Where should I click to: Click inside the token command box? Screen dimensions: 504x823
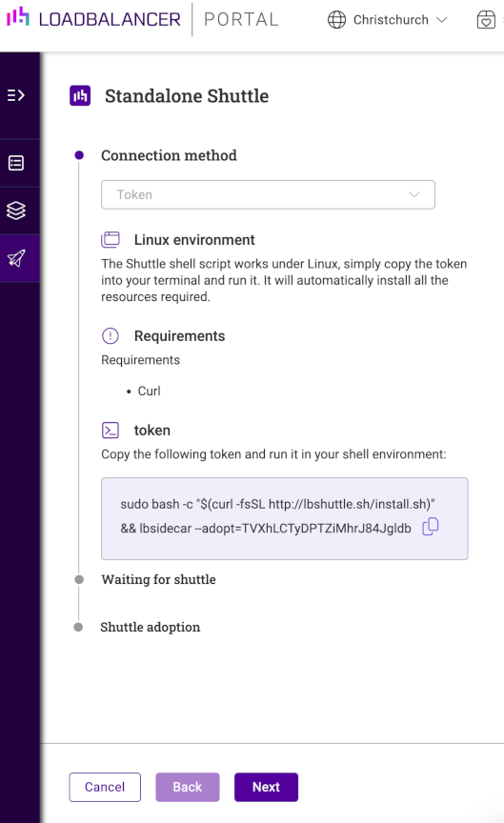click(285, 518)
